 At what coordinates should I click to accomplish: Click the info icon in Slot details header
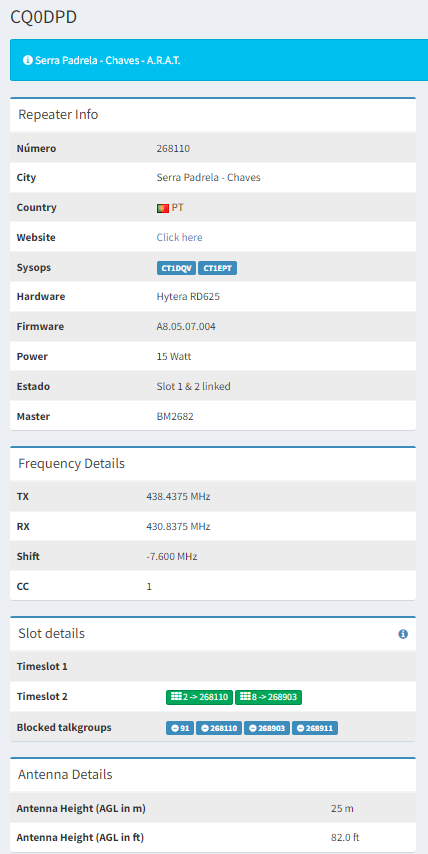403,634
